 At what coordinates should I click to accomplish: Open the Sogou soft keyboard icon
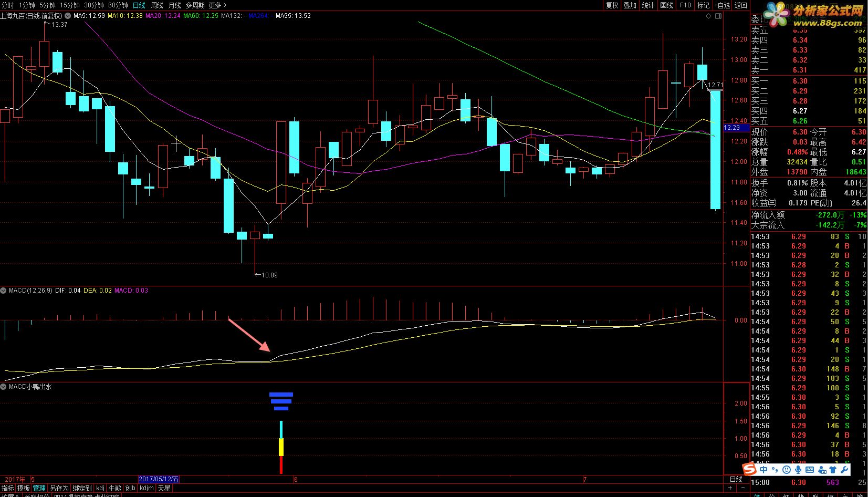(x=810, y=469)
